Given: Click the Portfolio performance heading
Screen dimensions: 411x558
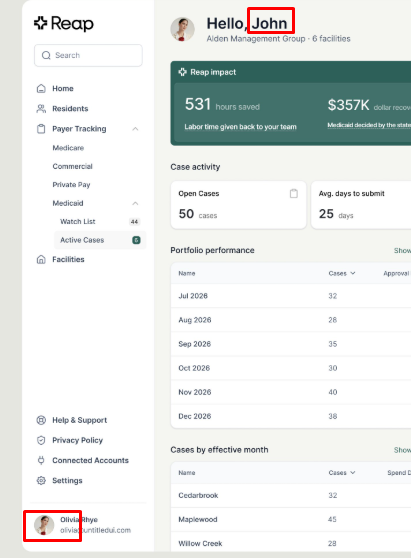Looking at the screenshot, I should tap(212, 250).
